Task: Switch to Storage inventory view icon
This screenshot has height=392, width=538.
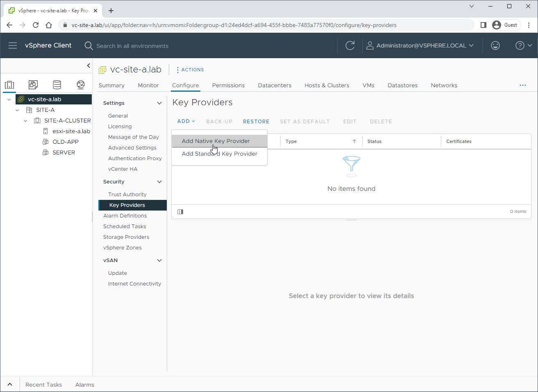Action: click(57, 85)
